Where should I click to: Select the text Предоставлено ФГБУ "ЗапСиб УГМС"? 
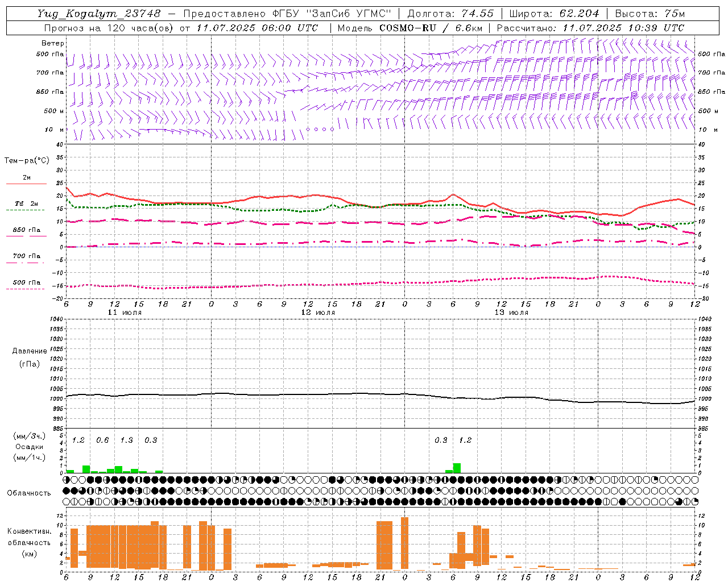288,14
